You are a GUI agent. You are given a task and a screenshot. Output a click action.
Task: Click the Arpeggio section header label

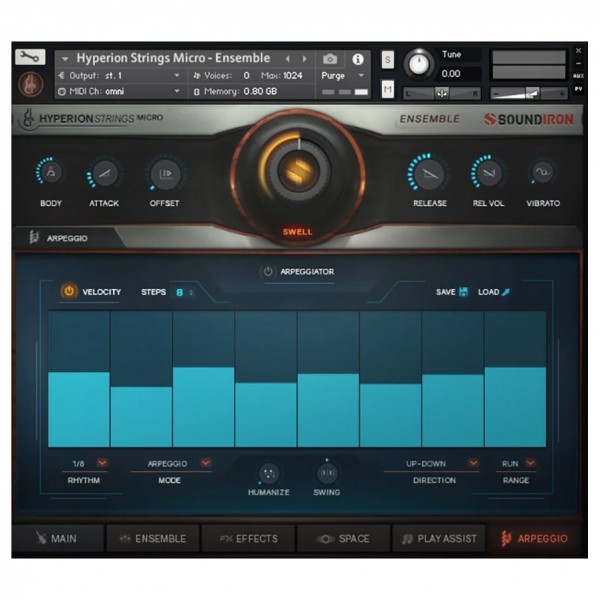(x=67, y=238)
